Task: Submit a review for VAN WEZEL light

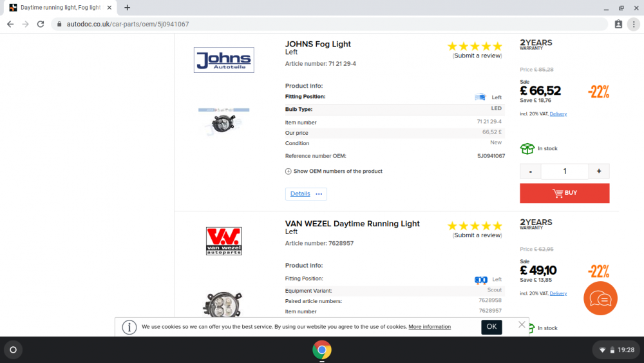Action: (477, 235)
